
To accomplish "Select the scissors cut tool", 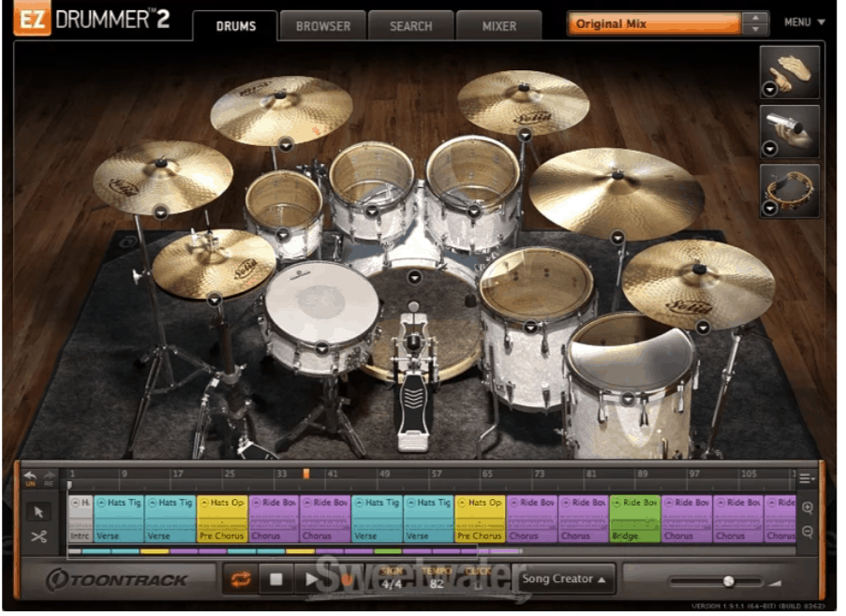I will tap(39, 535).
